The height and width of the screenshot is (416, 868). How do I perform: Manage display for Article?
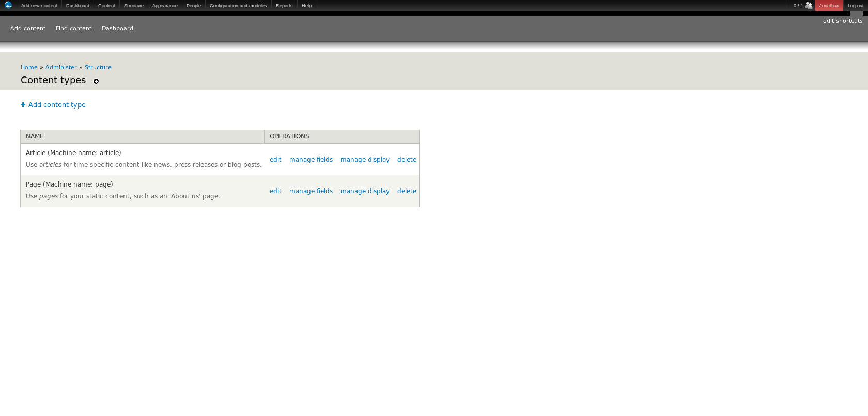point(365,160)
